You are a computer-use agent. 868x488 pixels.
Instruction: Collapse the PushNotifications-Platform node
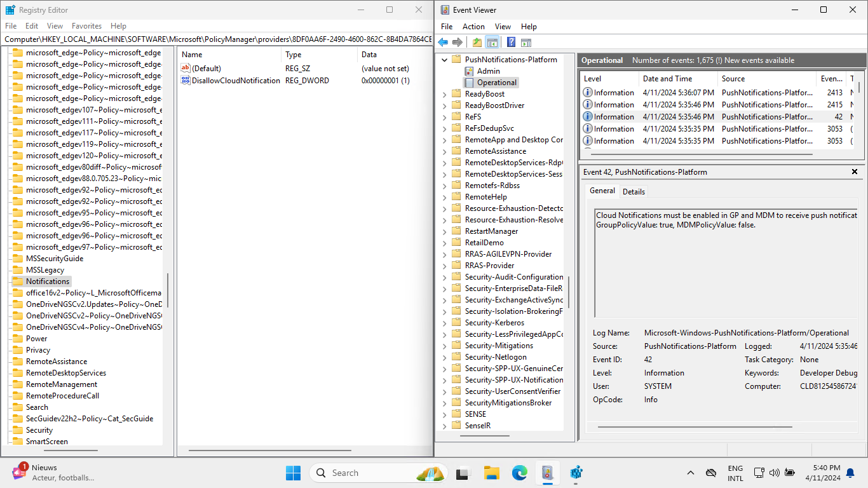click(x=444, y=59)
